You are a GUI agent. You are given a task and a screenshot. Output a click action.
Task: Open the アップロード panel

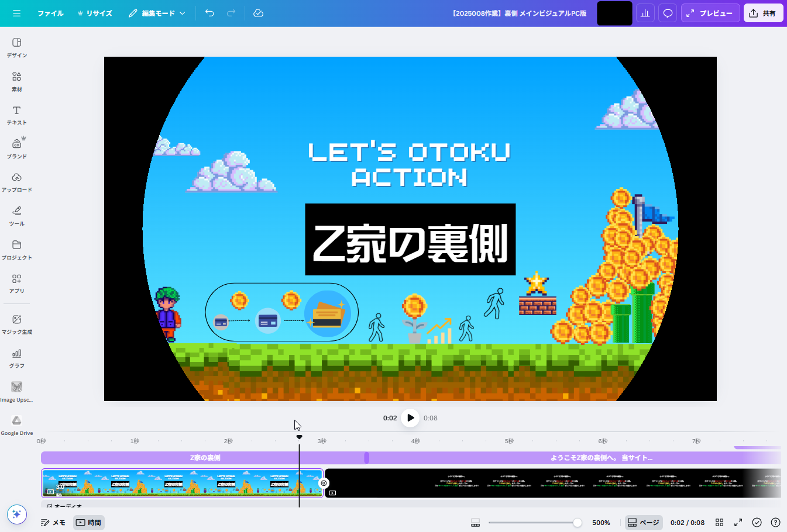tap(17, 182)
